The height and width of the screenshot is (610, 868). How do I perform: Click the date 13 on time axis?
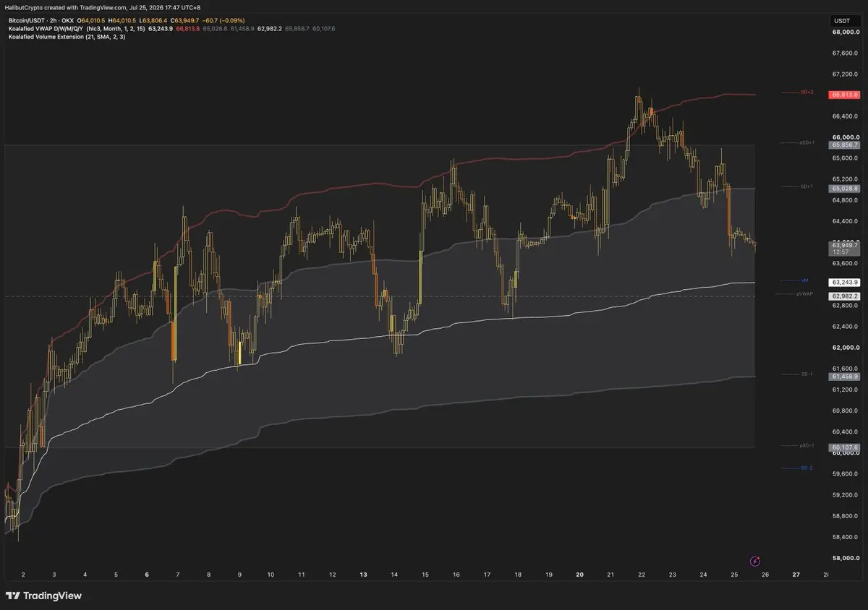coord(363,575)
